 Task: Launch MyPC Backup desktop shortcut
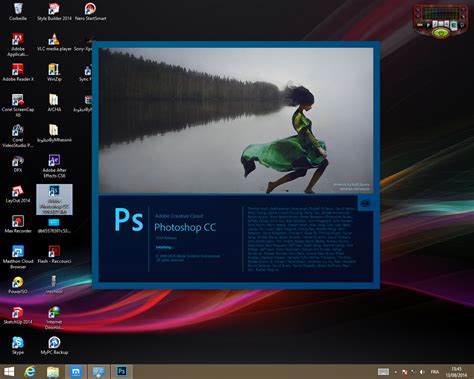click(54, 345)
